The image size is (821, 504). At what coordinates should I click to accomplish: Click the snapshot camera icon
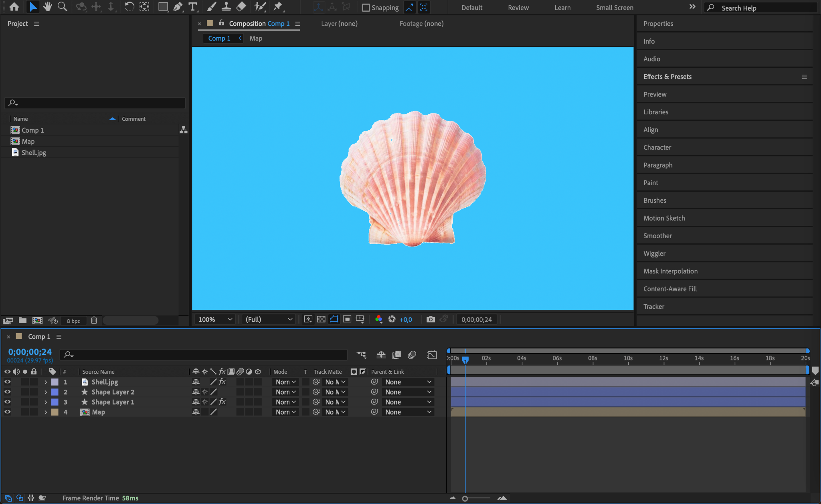(431, 319)
